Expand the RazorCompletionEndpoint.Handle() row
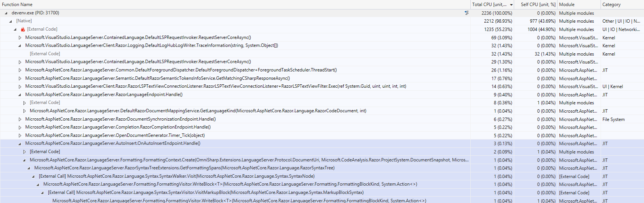This screenshot has height=203, width=644. pyautogui.click(x=20, y=127)
